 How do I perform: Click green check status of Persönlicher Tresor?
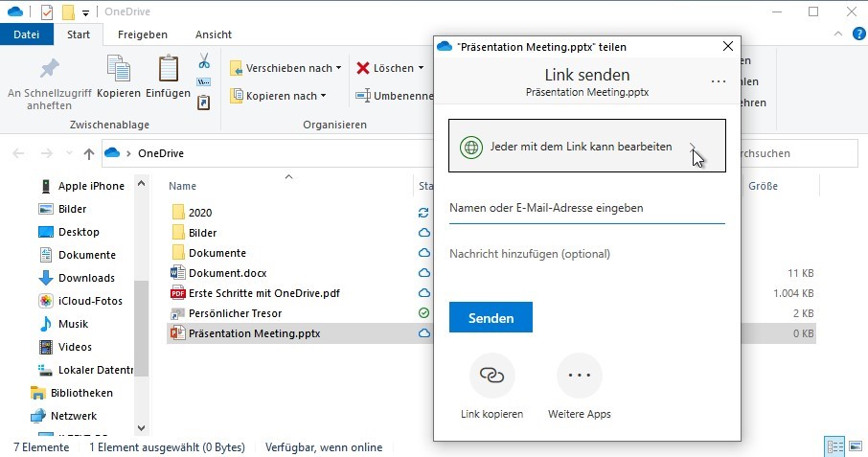423,313
